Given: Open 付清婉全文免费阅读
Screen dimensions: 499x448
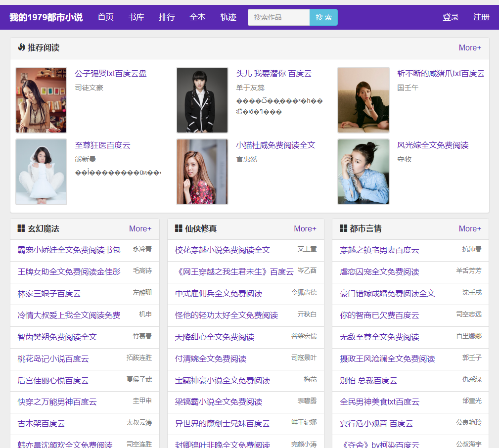Looking at the screenshot, I should [x=211, y=359].
